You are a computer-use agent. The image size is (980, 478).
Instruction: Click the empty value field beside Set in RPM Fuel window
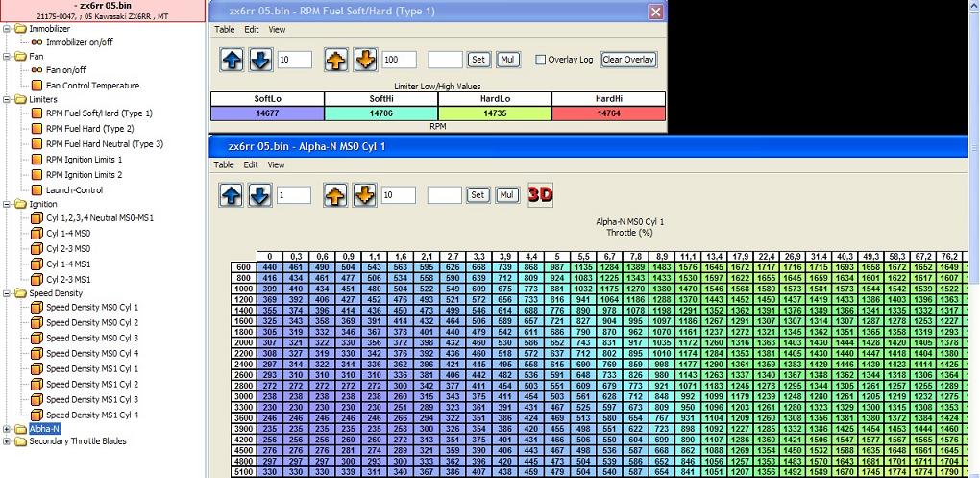tap(445, 60)
